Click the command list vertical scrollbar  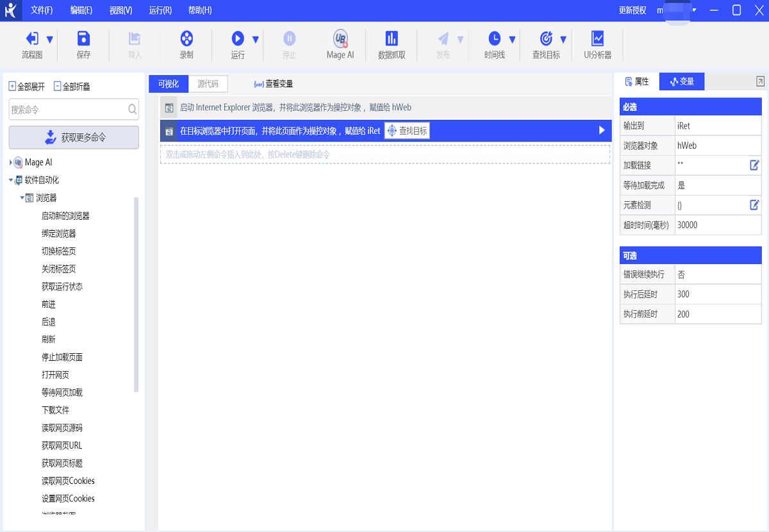[136, 295]
